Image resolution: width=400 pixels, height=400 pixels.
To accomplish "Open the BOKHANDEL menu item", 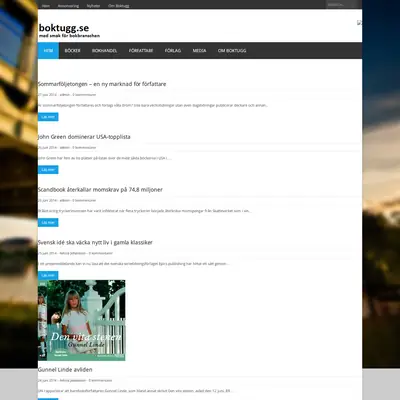I will point(104,51).
